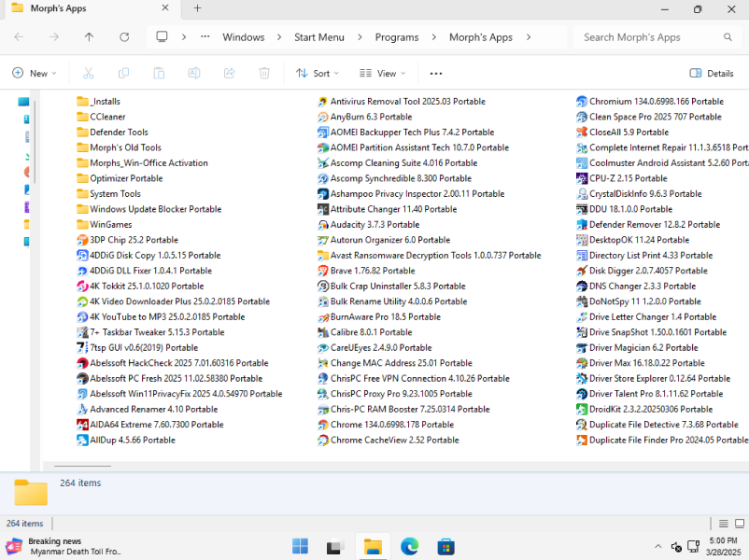Click the Programs breadcrumb
This screenshot has height=560, width=749.
pyautogui.click(x=397, y=37)
